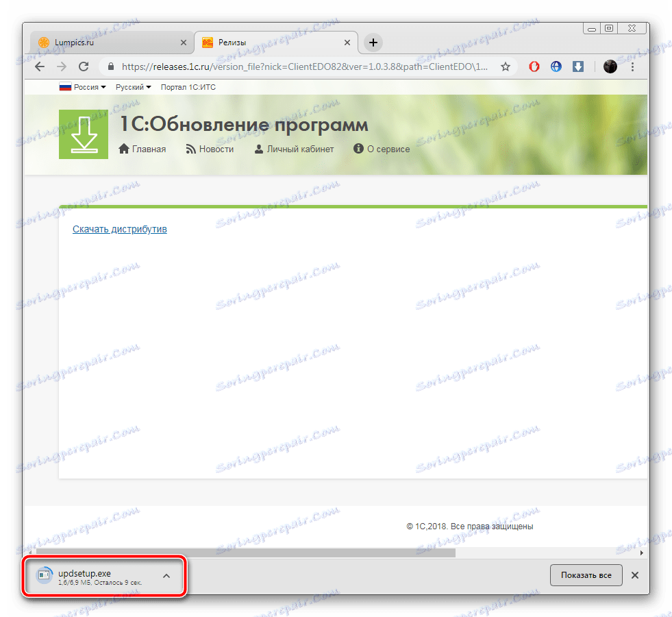Go forward using the browser forward arrow
Screen dimensions: 672x617
62,66
